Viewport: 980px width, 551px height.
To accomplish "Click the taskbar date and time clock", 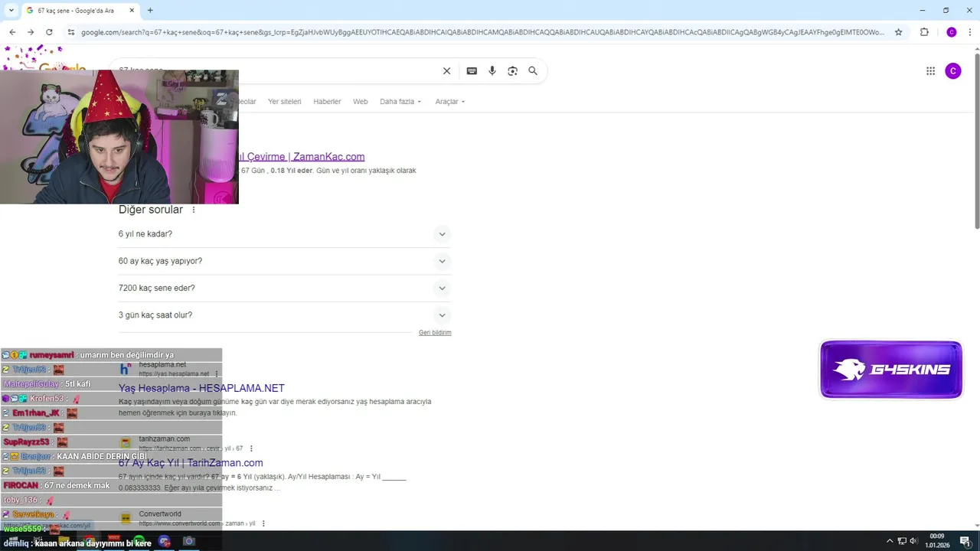I will pos(938,541).
